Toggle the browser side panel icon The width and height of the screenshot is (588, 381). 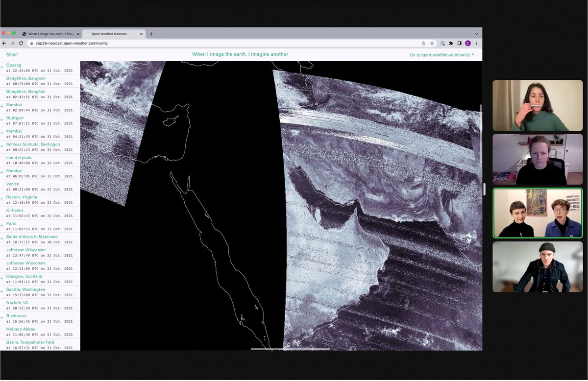(460, 43)
